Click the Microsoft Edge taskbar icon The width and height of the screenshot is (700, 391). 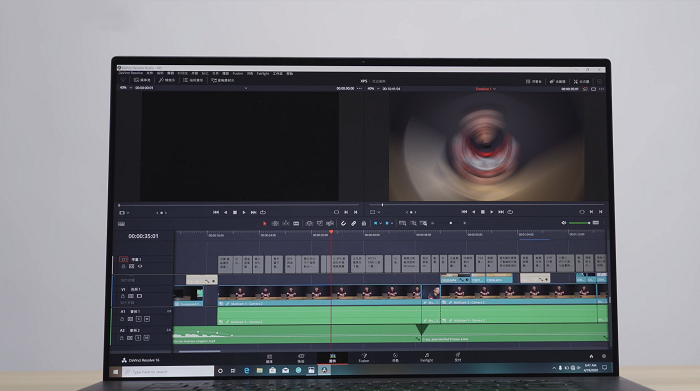(246, 370)
